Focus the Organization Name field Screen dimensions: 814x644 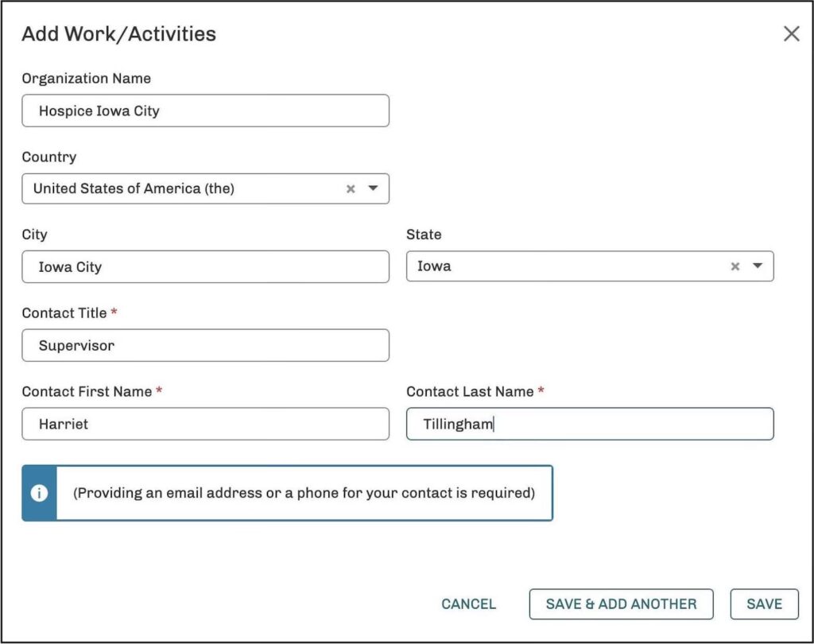click(x=205, y=111)
